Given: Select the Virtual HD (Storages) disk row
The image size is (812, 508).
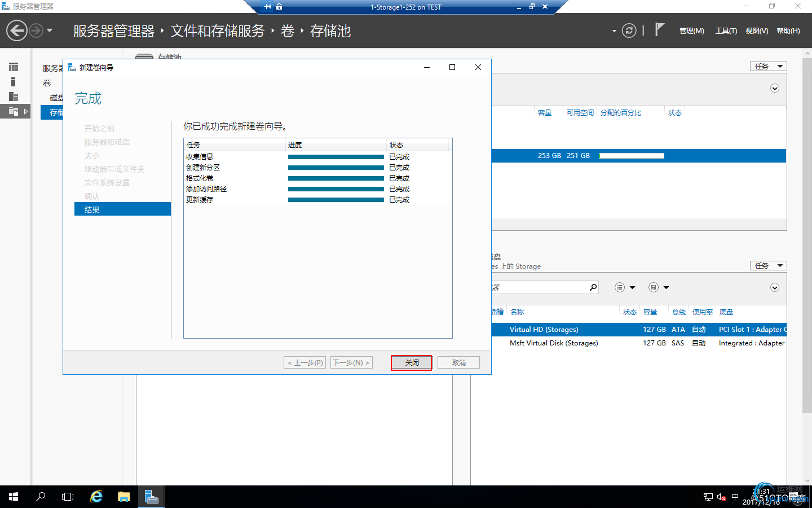Looking at the screenshot, I should tap(639, 330).
